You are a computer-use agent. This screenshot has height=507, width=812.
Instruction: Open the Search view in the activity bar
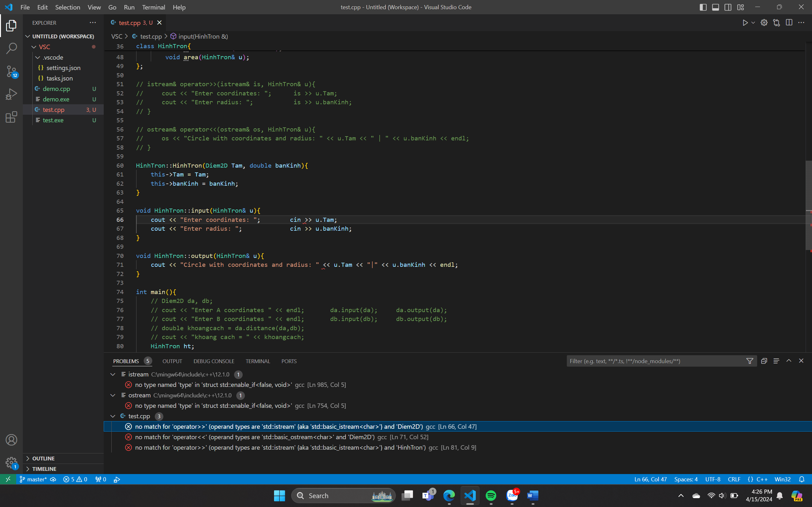click(x=11, y=48)
